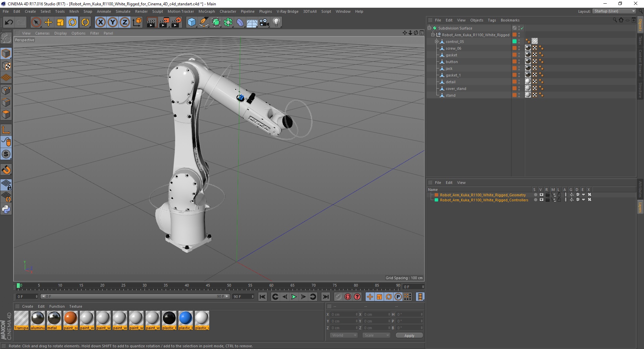This screenshot has height=349, width=644.
Task: Click the coordinate system icon
Action: (137, 22)
